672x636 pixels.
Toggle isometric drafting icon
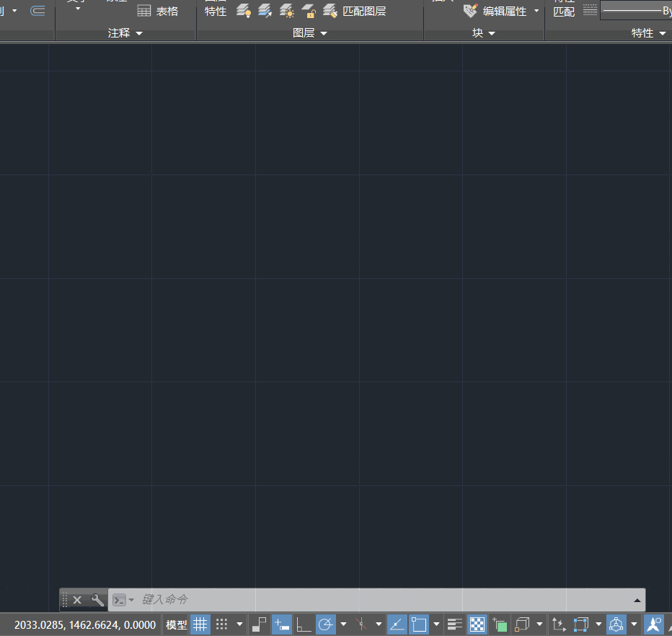tap(361, 624)
